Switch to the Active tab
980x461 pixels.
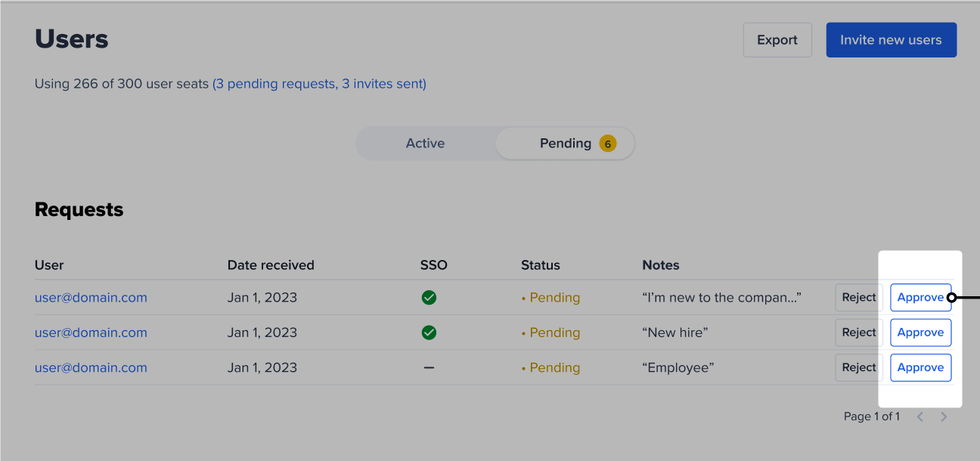pyautogui.click(x=425, y=144)
